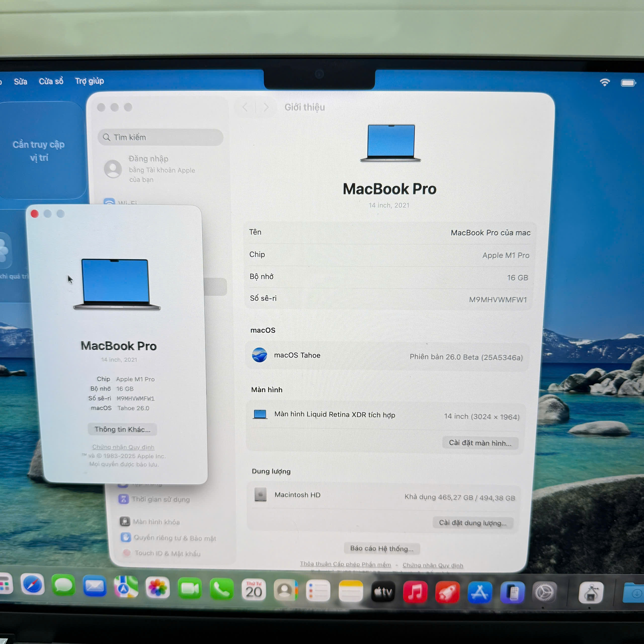Click MacBook Pro image in About window

(x=117, y=284)
